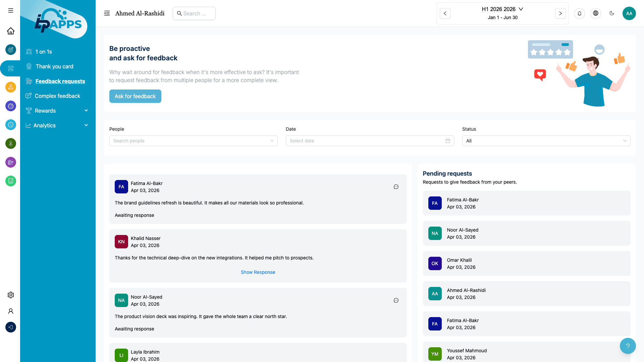Open the dark green module icon
This screenshot has height=362, width=644.
click(11, 143)
